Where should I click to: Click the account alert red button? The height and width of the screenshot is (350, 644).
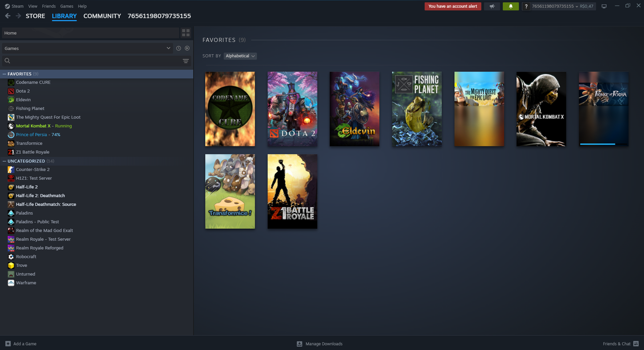[x=453, y=7]
